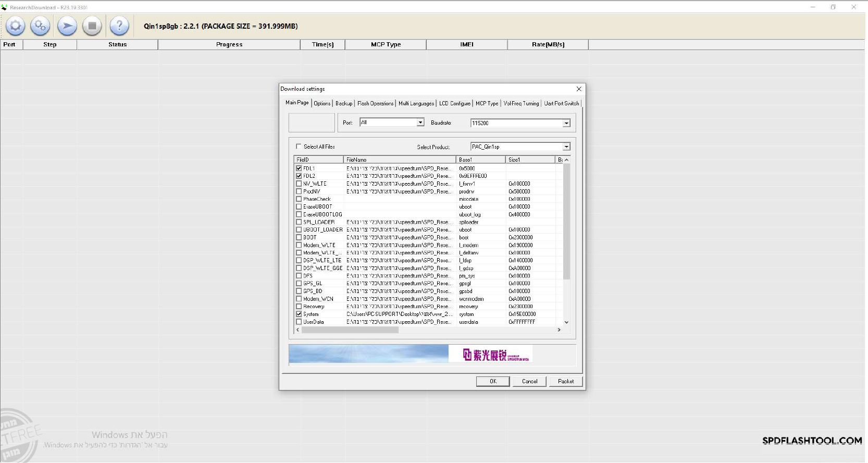868x463 pixels.
Task: Open the Backup tab
Action: pos(343,103)
